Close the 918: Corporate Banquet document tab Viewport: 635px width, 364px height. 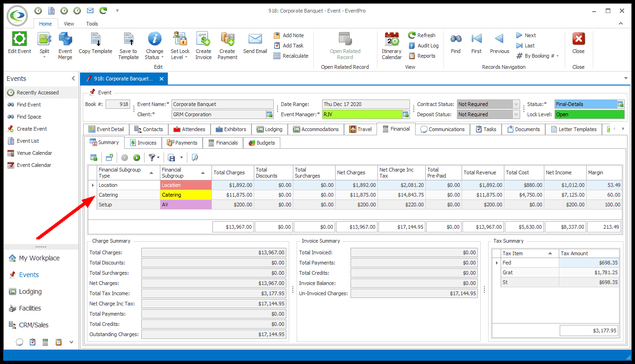tap(161, 79)
